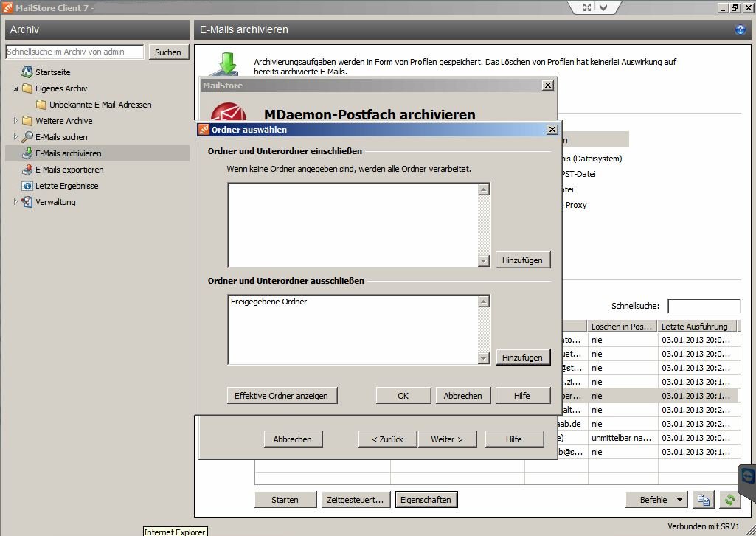This screenshot has width=756, height=536.
Task: Click the green refresh icon at bottom right
Action: coord(729,500)
